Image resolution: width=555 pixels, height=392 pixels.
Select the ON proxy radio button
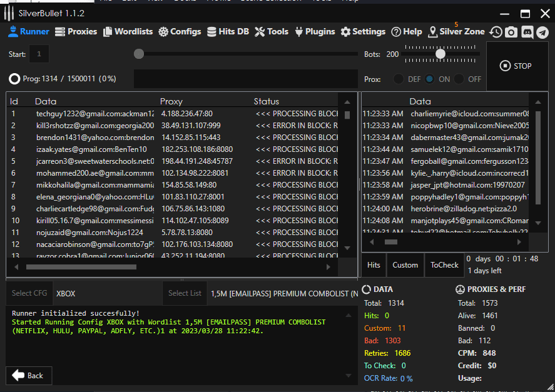pos(430,79)
